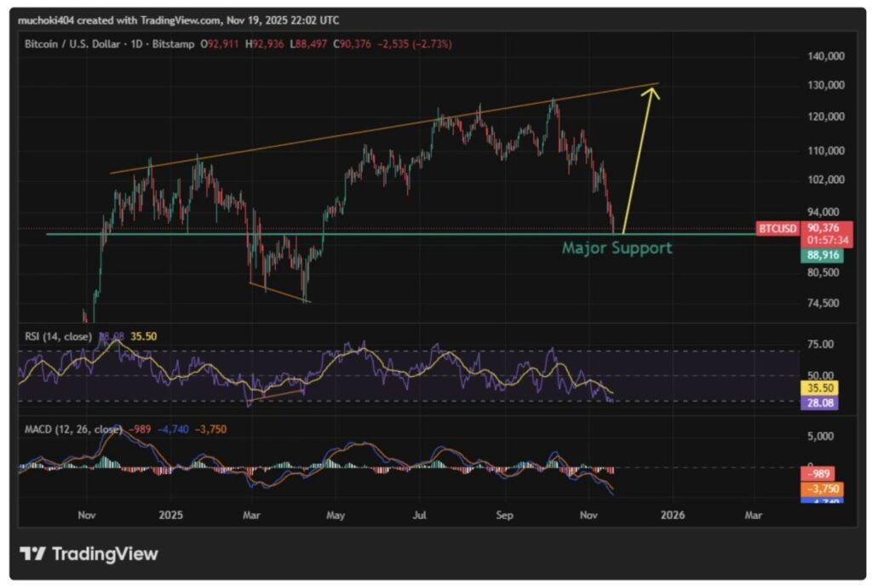Screen dimensions: 872x588
Task: Click the Jul label on the time axis
Action: click(x=419, y=515)
